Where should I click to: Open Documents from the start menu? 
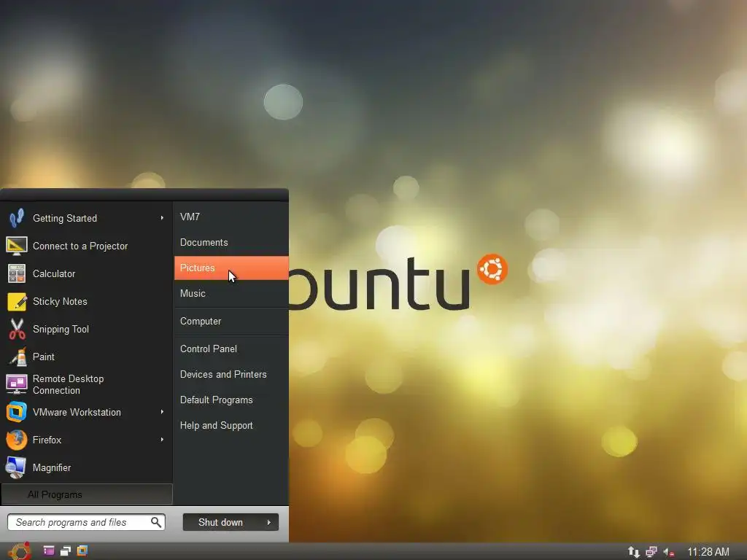(231, 242)
